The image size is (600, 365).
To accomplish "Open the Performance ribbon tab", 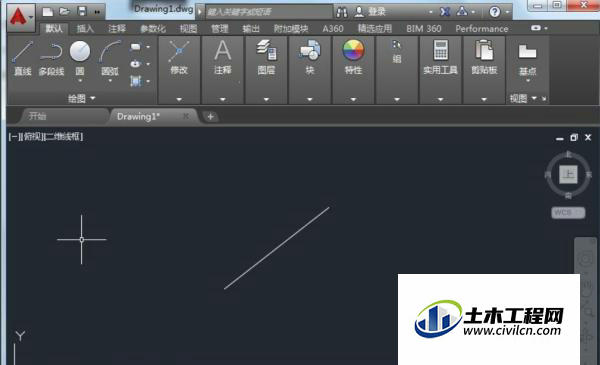I will (482, 29).
